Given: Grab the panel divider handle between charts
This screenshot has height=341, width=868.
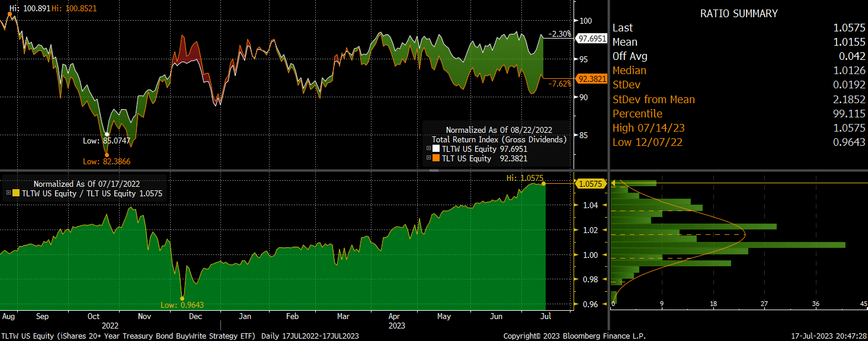Looking at the screenshot, I should click(x=434, y=170).
